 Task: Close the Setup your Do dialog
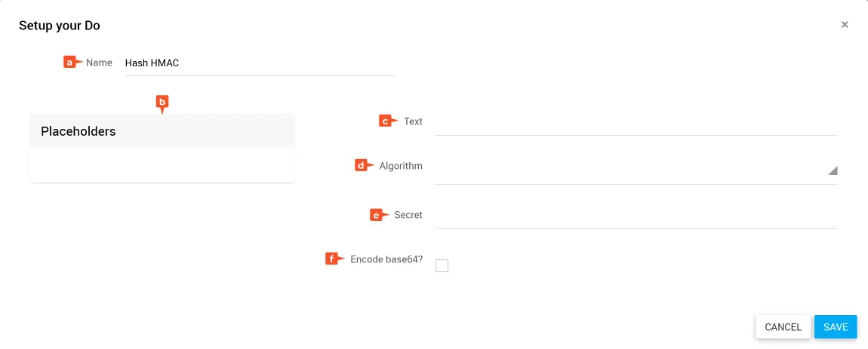click(845, 25)
